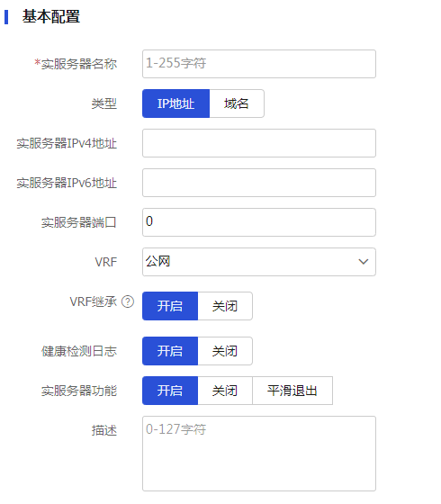Click inside the 描述 text area
441x504 pixels.
259,454
